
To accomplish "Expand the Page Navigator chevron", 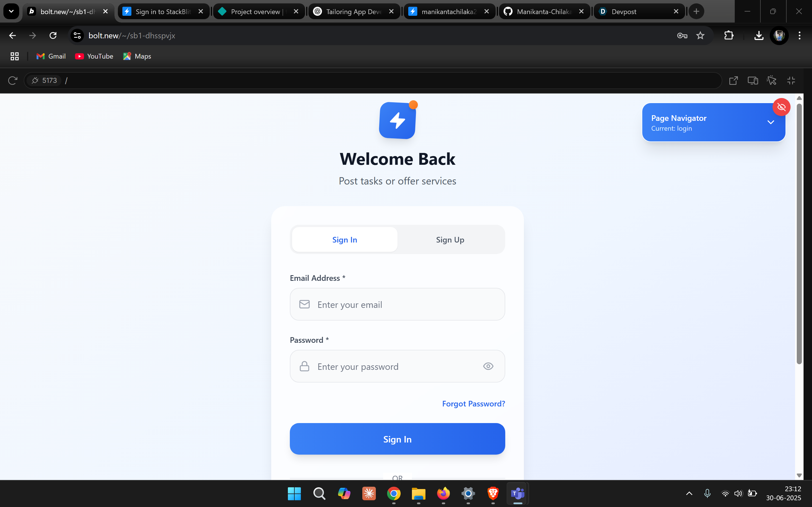I will coord(770,123).
